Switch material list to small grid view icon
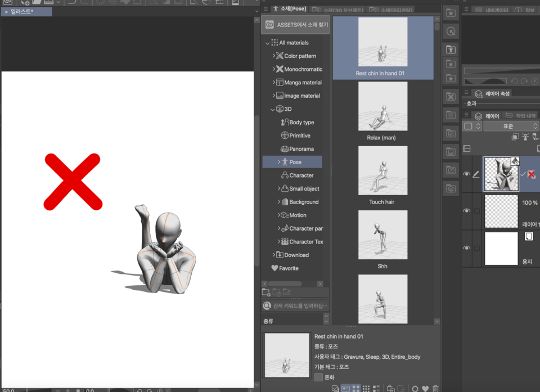The width and height of the screenshot is (540, 392). tap(366, 388)
